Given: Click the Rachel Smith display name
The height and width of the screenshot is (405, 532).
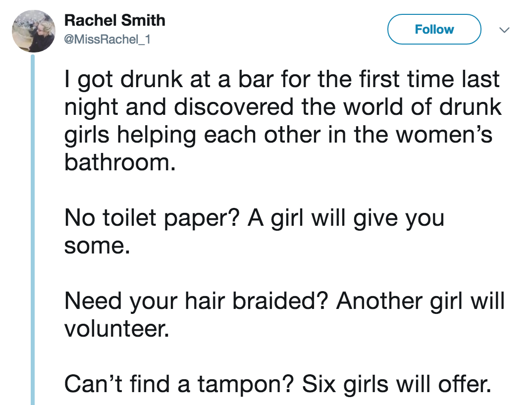Looking at the screenshot, I should [x=115, y=20].
